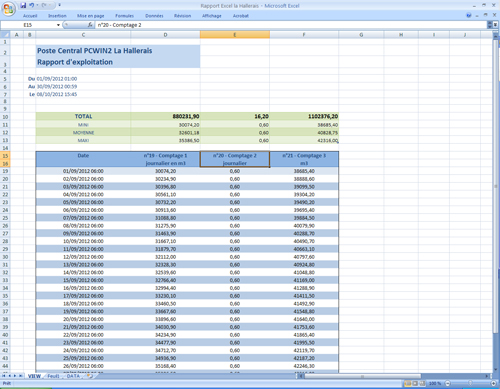Open the insert function fx button
The height and width of the screenshot is (389, 500).
90,25
